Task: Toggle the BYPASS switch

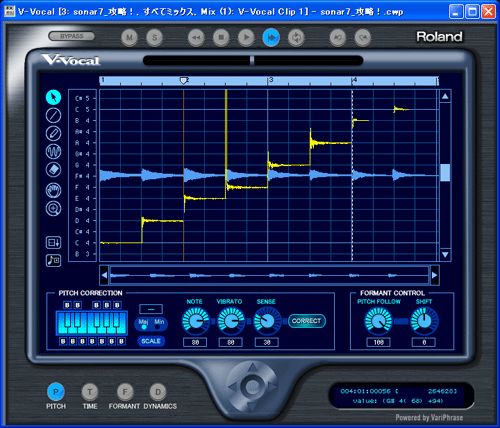Action: [x=72, y=36]
